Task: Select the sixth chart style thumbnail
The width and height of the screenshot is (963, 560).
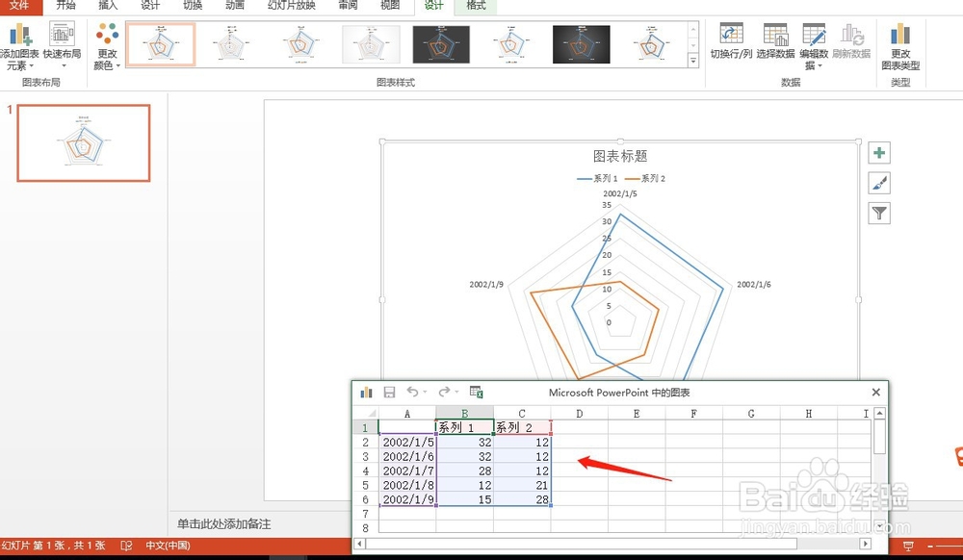Action: click(511, 44)
